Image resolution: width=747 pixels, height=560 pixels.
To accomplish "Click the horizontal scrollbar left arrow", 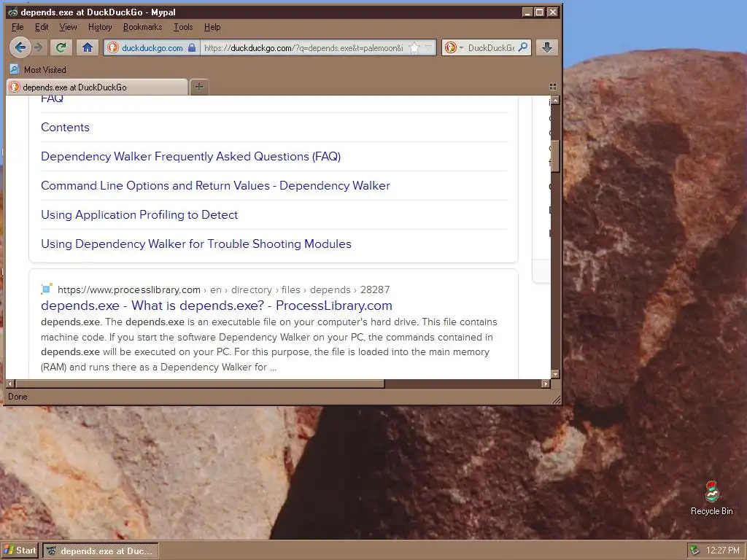I will (10, 384).
